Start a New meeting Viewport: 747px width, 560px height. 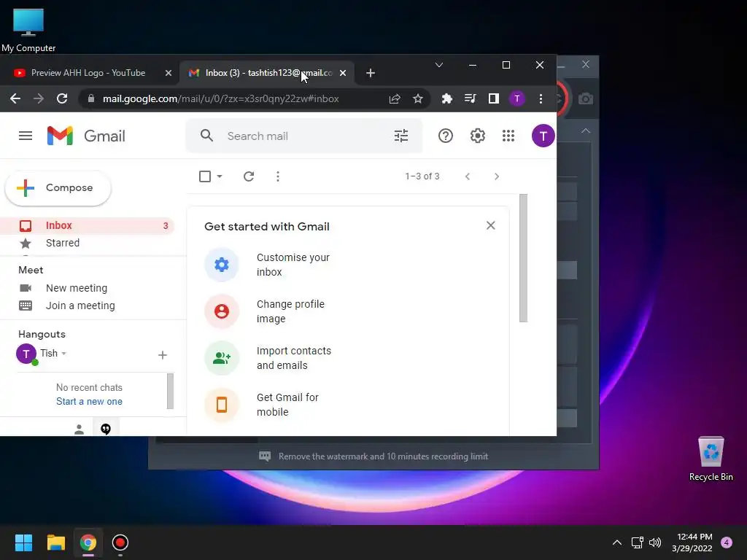76,288
